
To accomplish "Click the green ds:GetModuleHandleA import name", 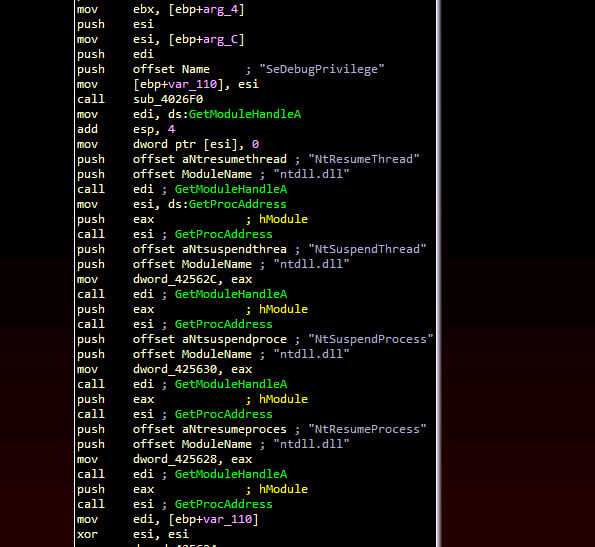I will [x=245, y=114].
